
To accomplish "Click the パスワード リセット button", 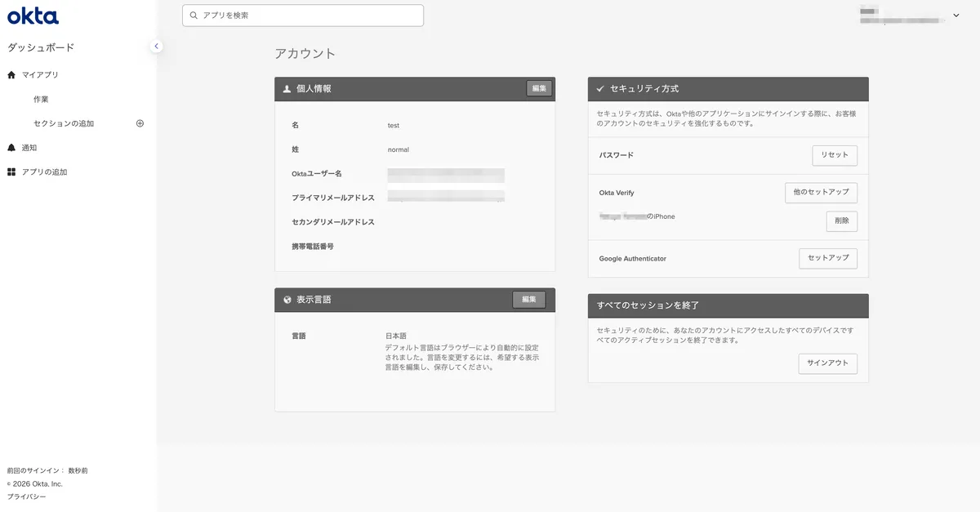I will click(835, 155).
